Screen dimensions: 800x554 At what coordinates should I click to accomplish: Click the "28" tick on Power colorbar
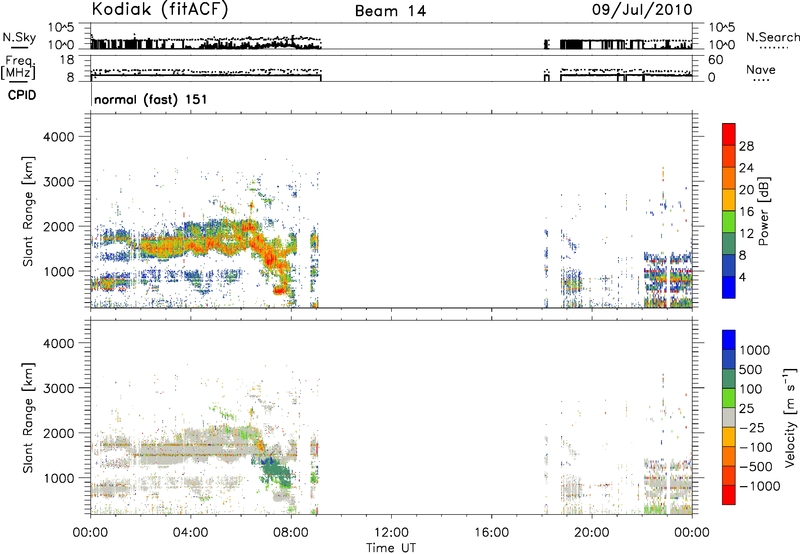point(746,146)
